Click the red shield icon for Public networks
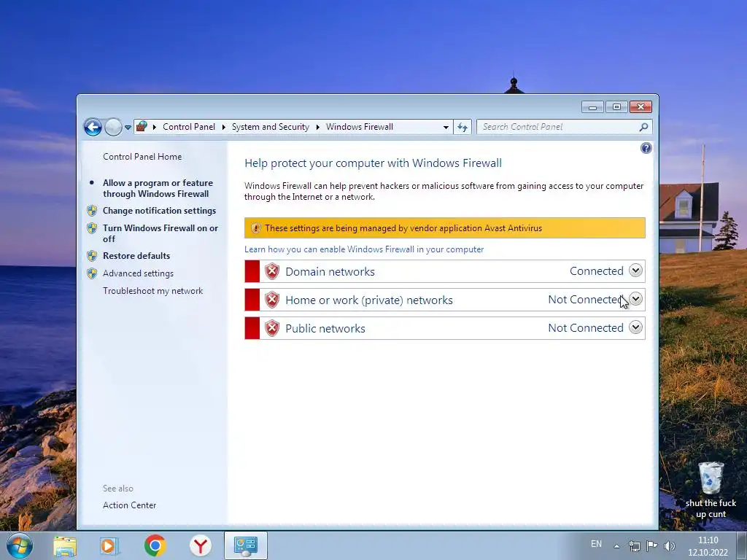747x560 pixels. pos(271,328)
